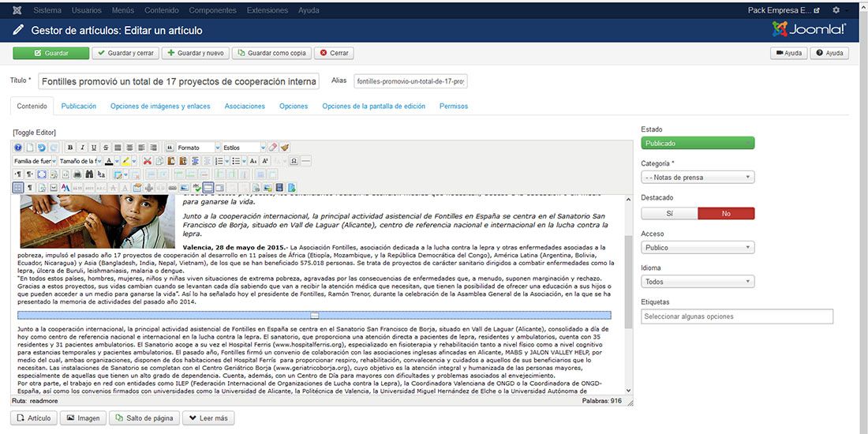Toggle italic formatting
Screen dimensions: 868x434
83,148
